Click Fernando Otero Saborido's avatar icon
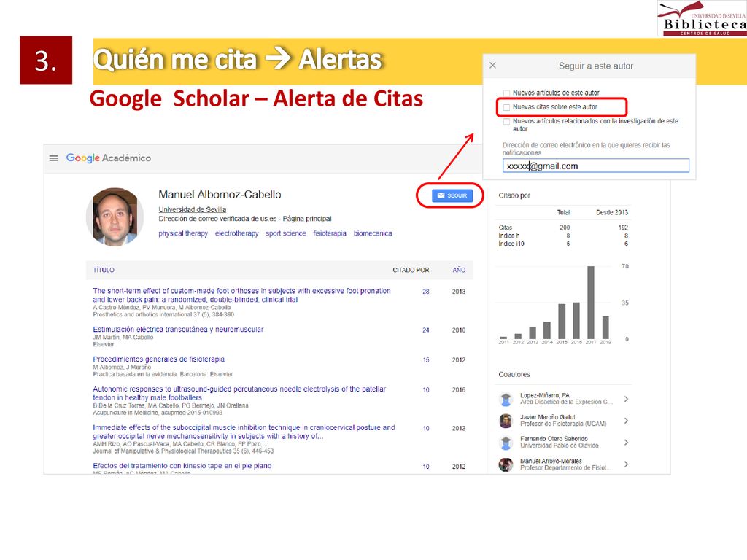 point(506,443)
